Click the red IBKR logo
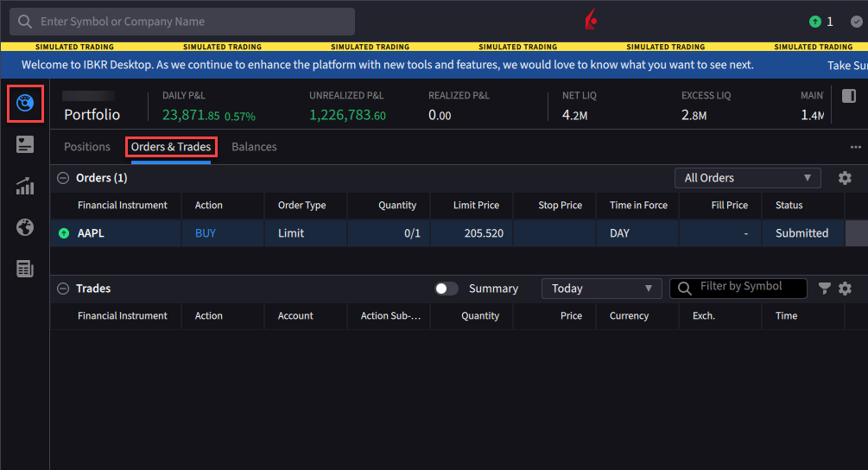The image size is (868, 470). pos(592,19)
